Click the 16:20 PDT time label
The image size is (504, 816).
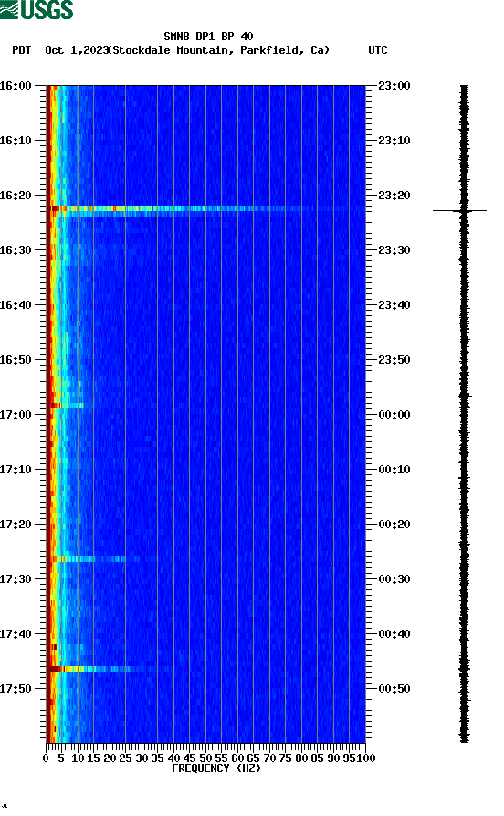click(x=16, y=196)
